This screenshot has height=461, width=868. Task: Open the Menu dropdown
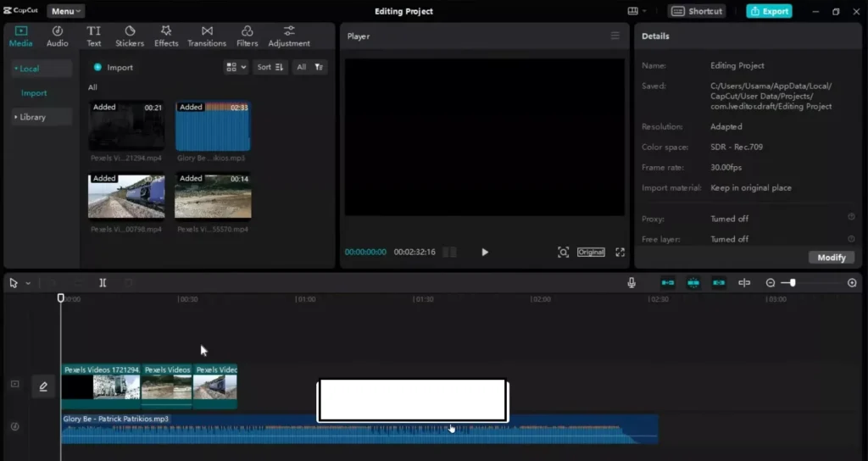pos(65,11)
